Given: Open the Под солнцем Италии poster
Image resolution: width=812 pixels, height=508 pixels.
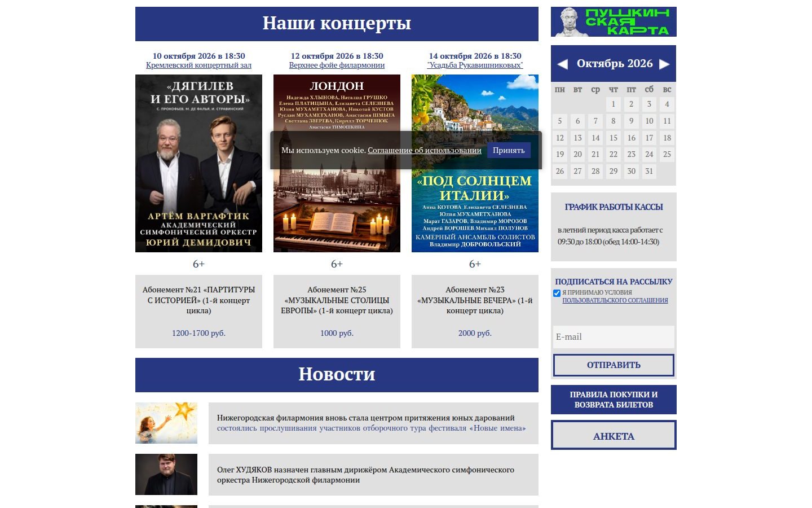Looking at the screenshot, I should pyautogui.click(x=475, y=163).
